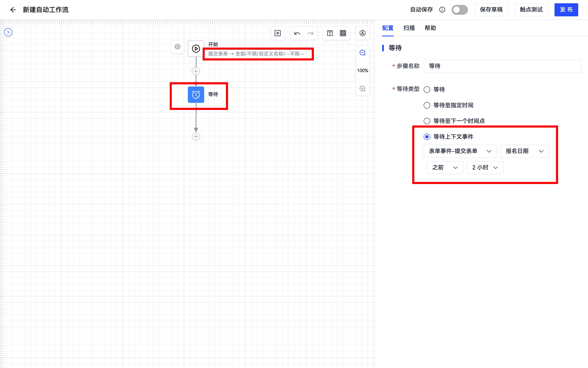
Task: Click the 新建自动工作流 title
Action: click(x=46, y=10)
